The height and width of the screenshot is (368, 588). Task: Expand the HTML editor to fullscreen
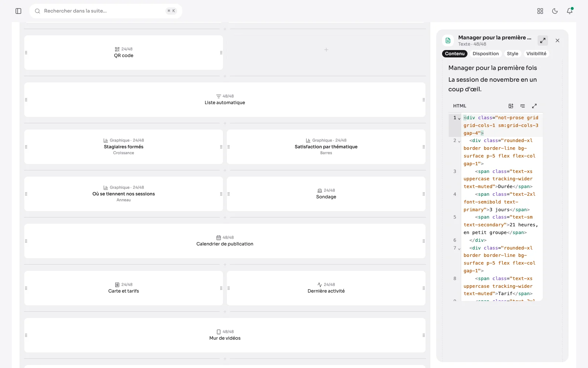534,106
